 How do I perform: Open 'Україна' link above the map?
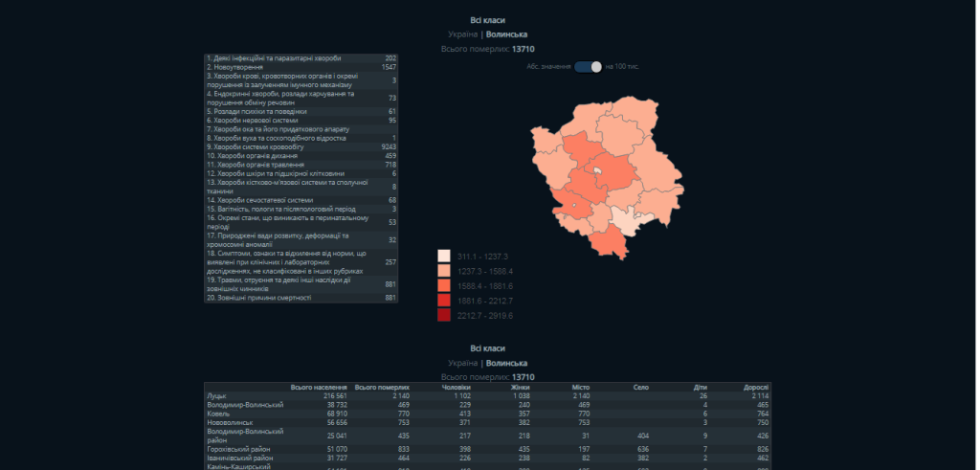pos(463,34)
